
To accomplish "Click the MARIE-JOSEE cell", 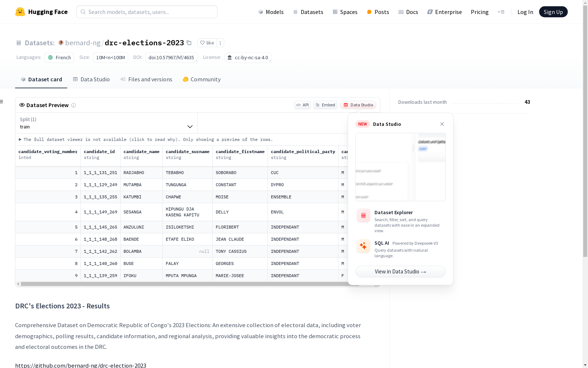I will click(x=240, y=276).
